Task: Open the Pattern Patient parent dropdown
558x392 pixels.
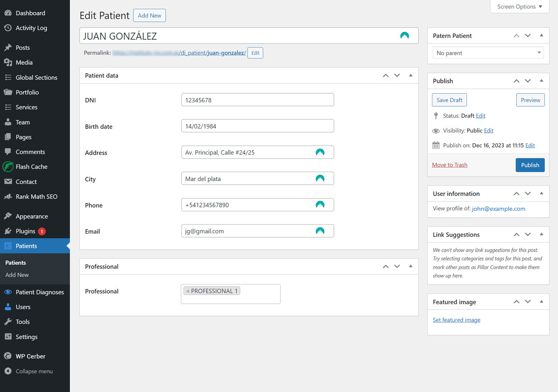Action: 488,53
